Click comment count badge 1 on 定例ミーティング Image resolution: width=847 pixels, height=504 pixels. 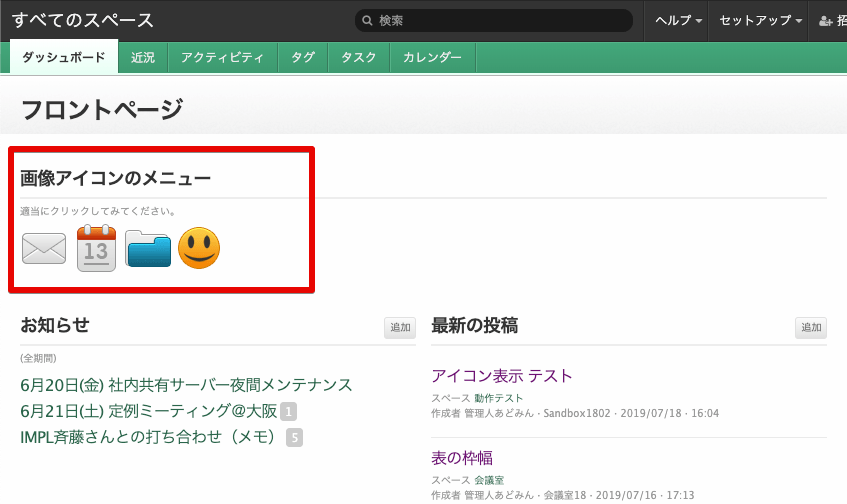point(288,412)
